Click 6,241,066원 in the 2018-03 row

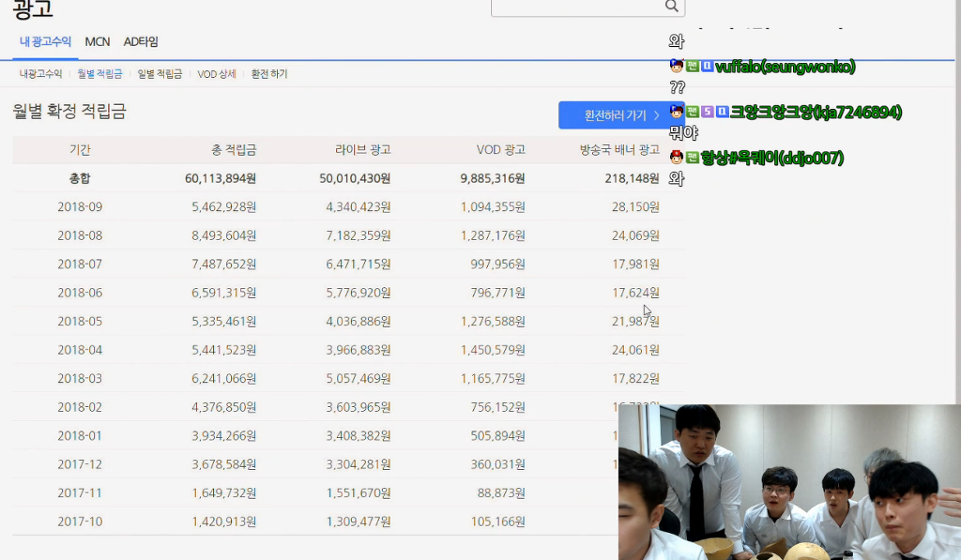[223, 379]
